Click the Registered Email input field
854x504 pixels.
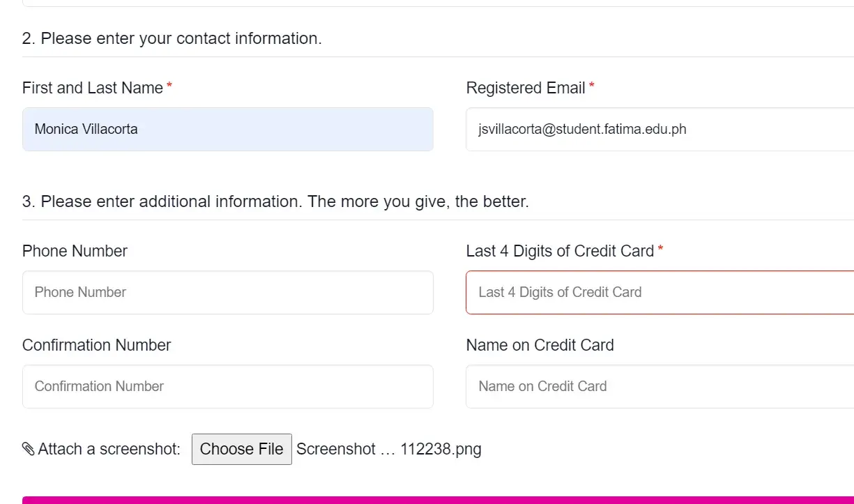coord(659,129)
